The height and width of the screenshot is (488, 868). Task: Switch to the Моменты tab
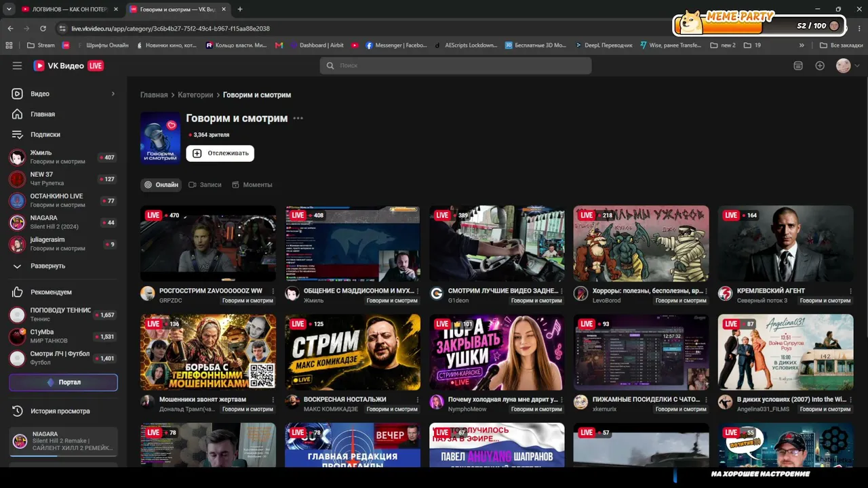pos(252,184)
